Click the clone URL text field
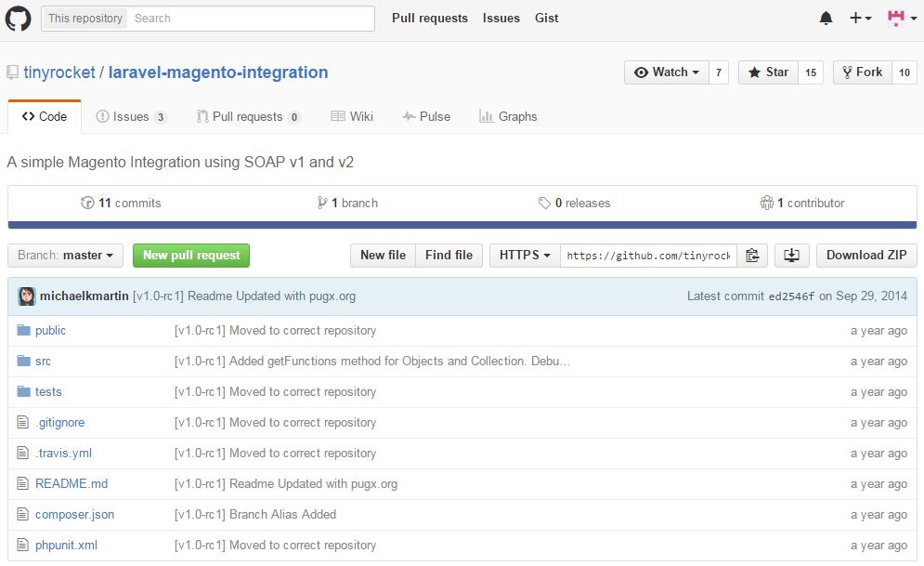 tap(648, 256)
